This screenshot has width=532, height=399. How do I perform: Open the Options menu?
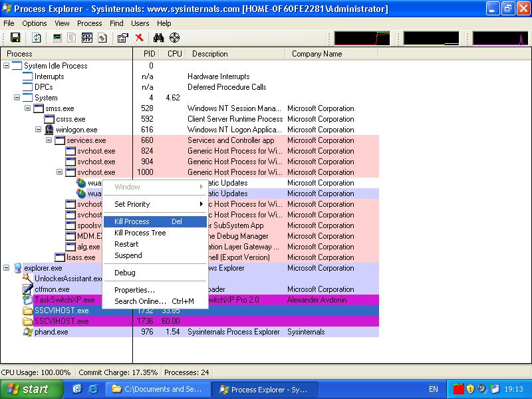(x=35, y=23)
